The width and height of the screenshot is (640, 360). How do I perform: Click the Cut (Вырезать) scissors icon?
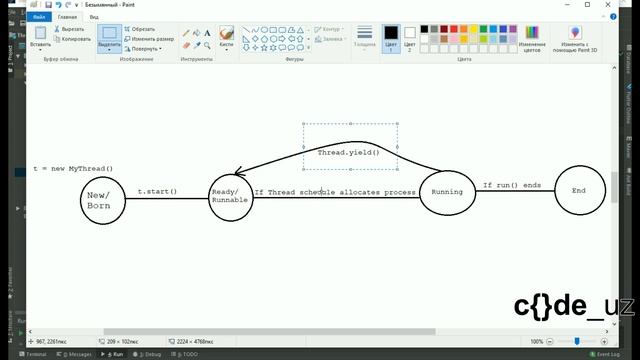[x=57, y=29]
